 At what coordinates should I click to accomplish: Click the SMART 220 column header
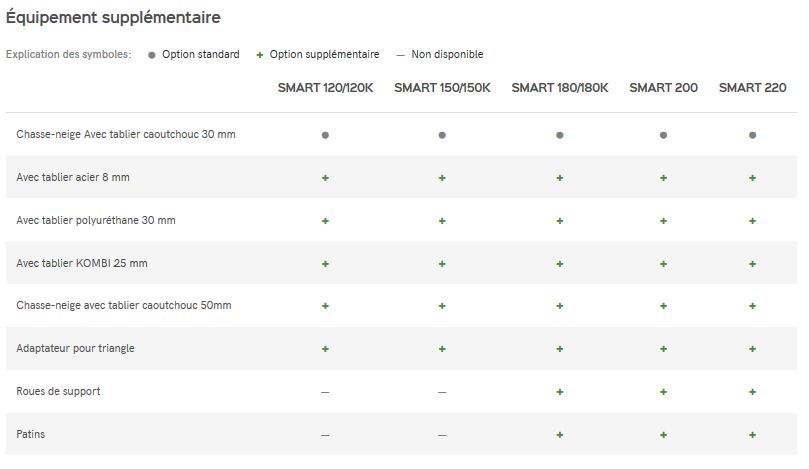[x=752, y=88]
